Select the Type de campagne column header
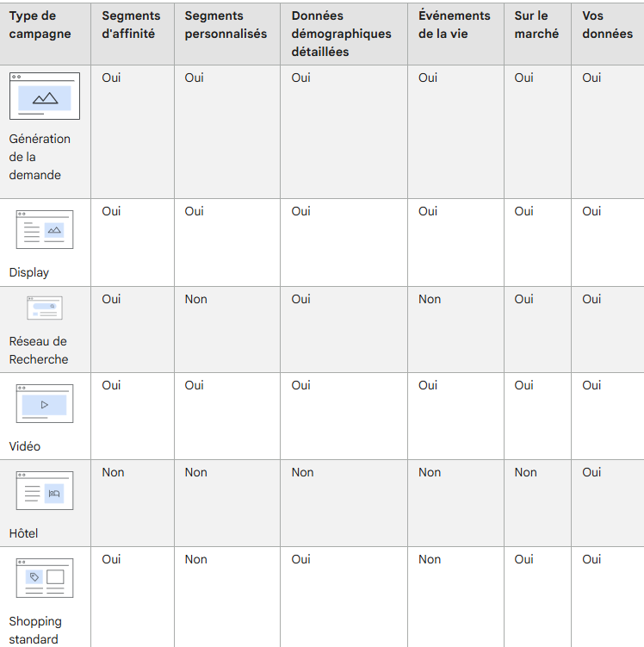 pos(40,25)
